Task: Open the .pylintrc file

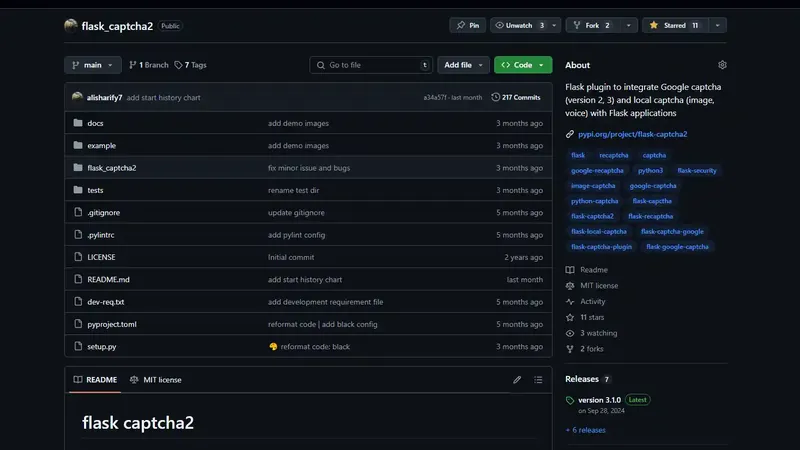Action: (x=101, y=235)
